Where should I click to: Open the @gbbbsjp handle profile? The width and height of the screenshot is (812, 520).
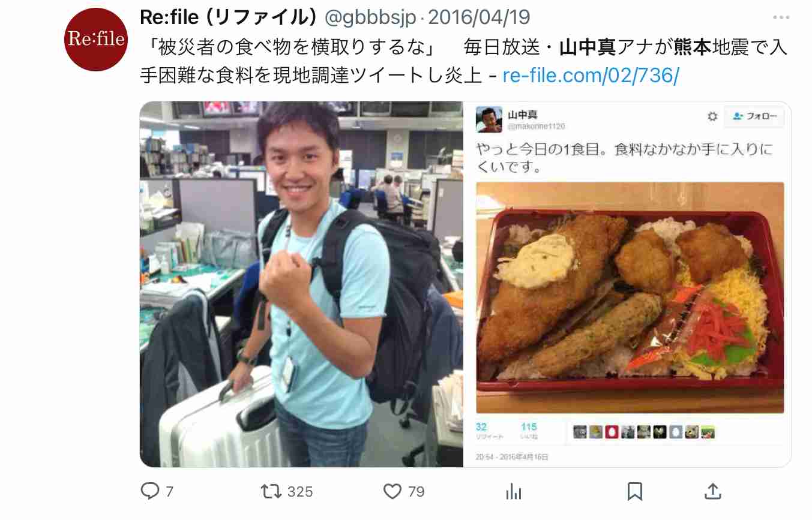point(370,17)
